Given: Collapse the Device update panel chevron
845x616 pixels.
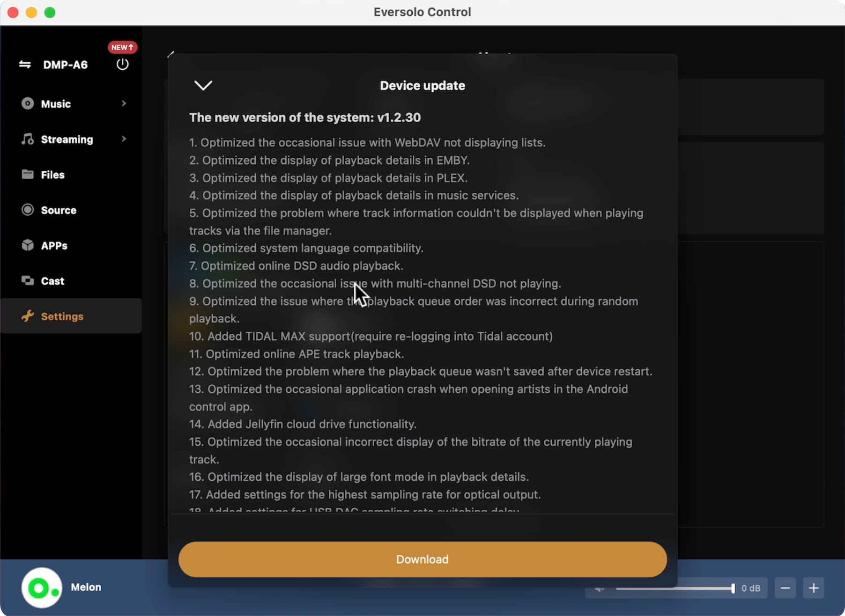Looking at the screenshot, I should click(x=203, y=85).
